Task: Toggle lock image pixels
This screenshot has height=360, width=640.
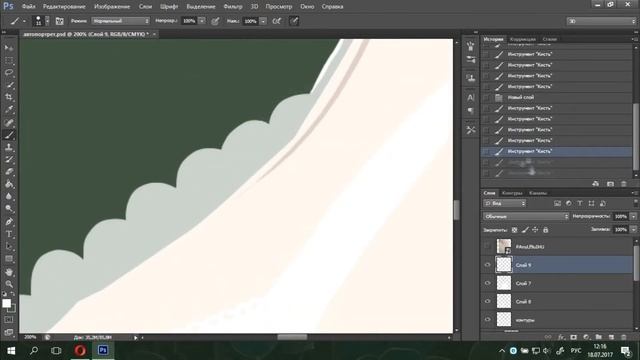Action: coord(525,230)
